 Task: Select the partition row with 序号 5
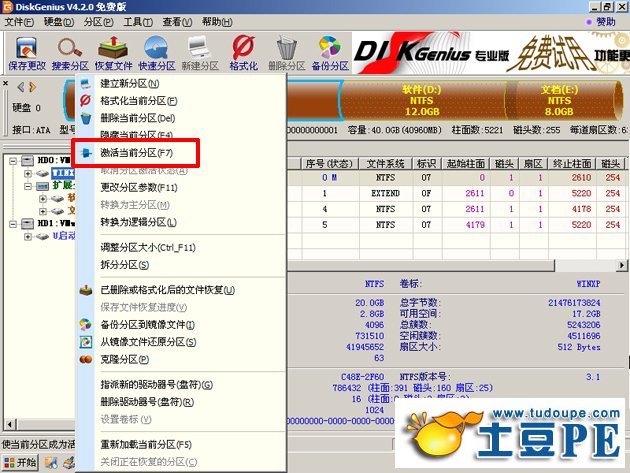point(458,225)
